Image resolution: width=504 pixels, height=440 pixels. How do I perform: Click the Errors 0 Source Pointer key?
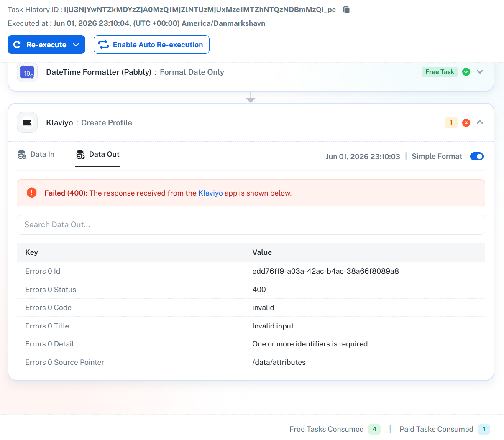64,362
